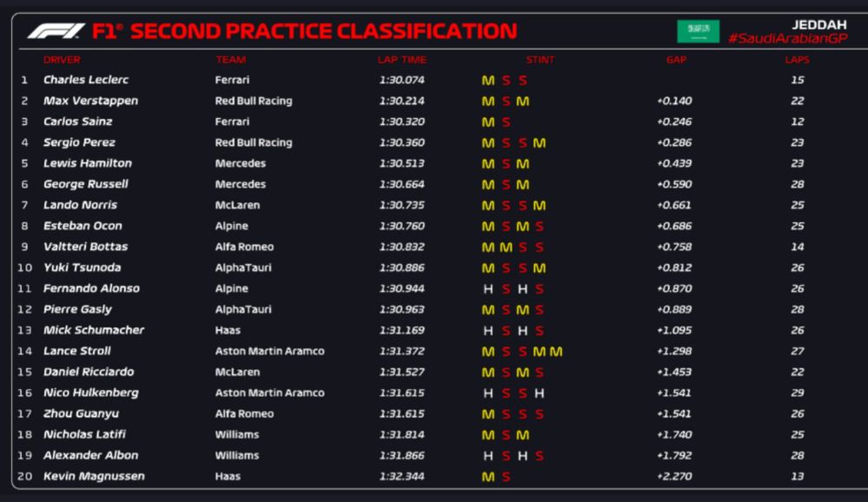Select driver Charles Leclerc
Viewport: 868px width, 502px height.
point(86,80)
